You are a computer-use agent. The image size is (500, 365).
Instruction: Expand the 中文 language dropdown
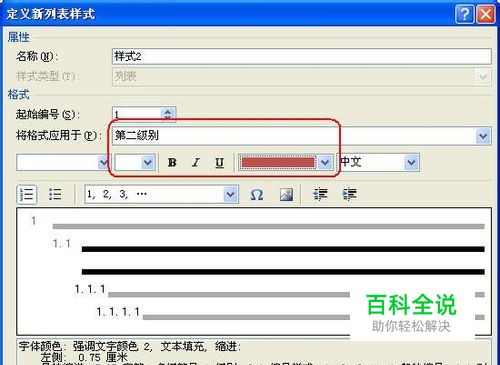click(x=411, y=163)
